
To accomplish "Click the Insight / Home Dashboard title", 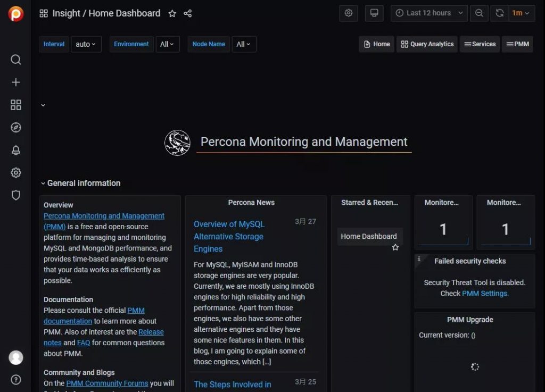I will (106, 13).
